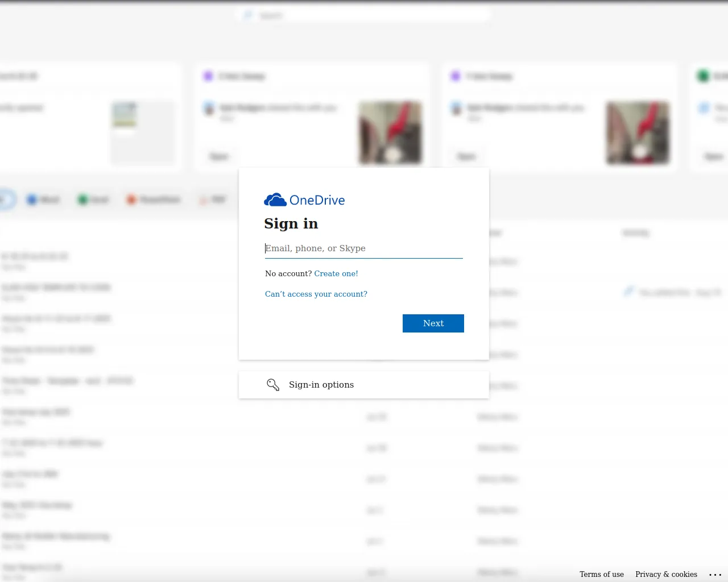This screenshot has height=582, width=728.
Task: Click the circular filter button left of Word
Action: point(6,199)
